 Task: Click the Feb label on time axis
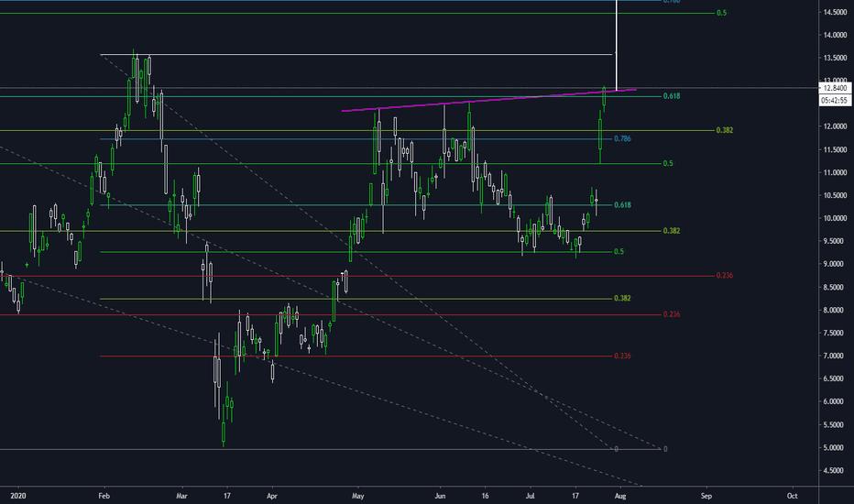pos(104,496)
